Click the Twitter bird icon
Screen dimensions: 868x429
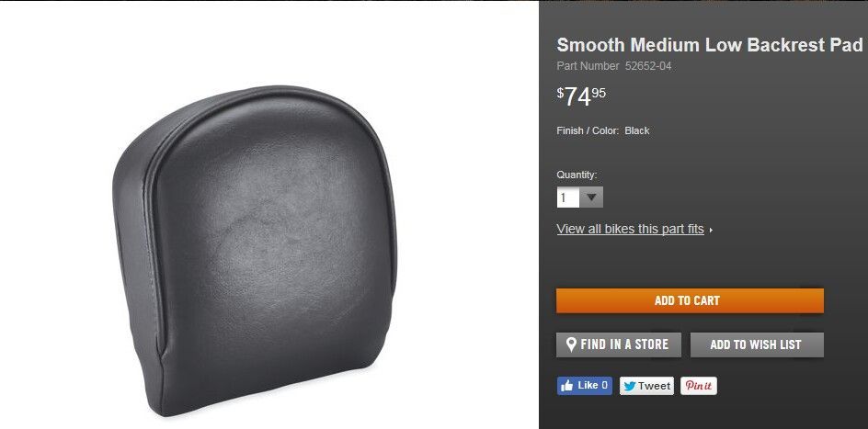pos(629,386)
